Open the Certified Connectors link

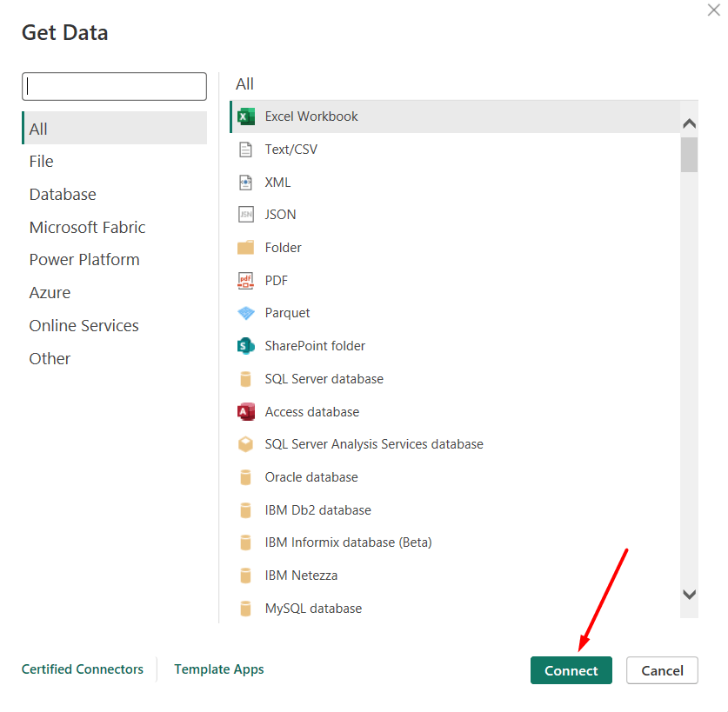[x=83, y=669]
